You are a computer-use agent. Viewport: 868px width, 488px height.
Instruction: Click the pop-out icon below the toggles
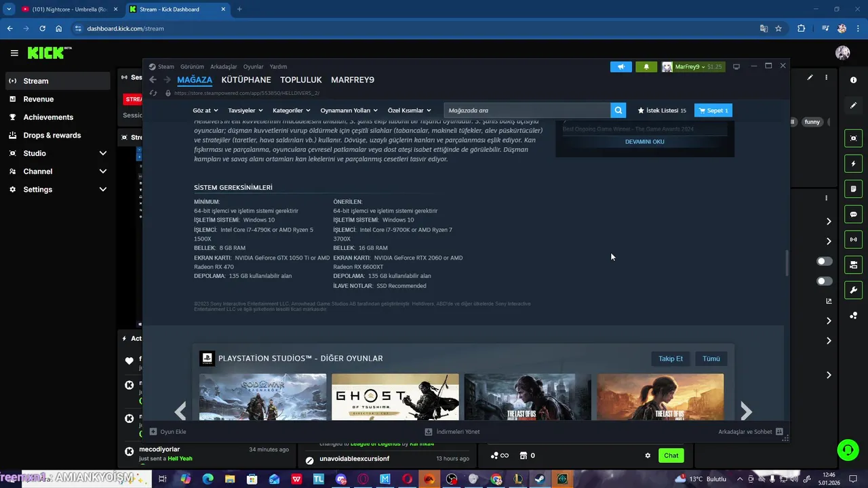(x=829, y=301)
